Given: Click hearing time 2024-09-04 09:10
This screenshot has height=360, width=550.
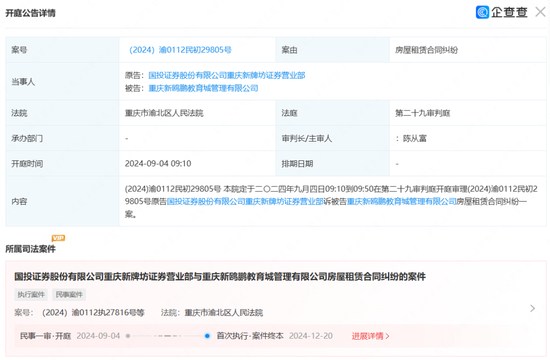Looking at the screenshot, I should (158, 164).
